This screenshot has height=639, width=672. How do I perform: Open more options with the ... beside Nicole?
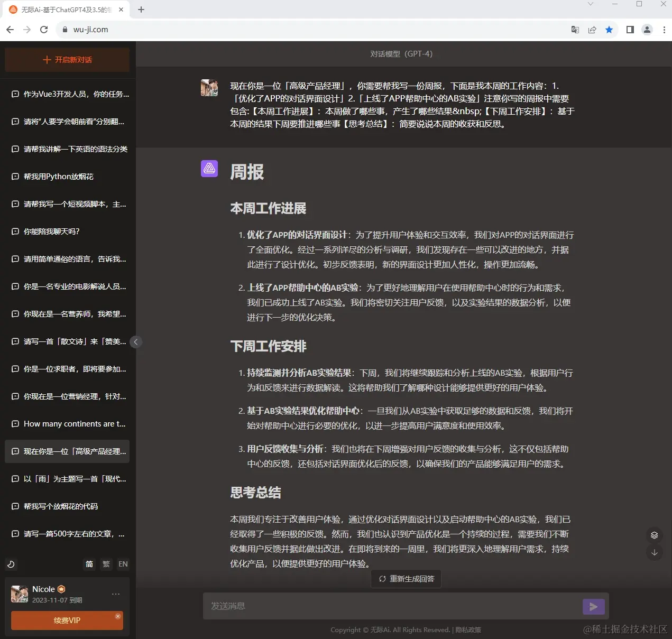pos(116,594)
